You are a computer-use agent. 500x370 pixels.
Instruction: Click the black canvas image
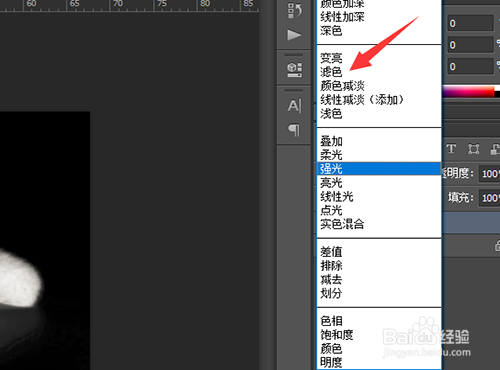(45, 241)
